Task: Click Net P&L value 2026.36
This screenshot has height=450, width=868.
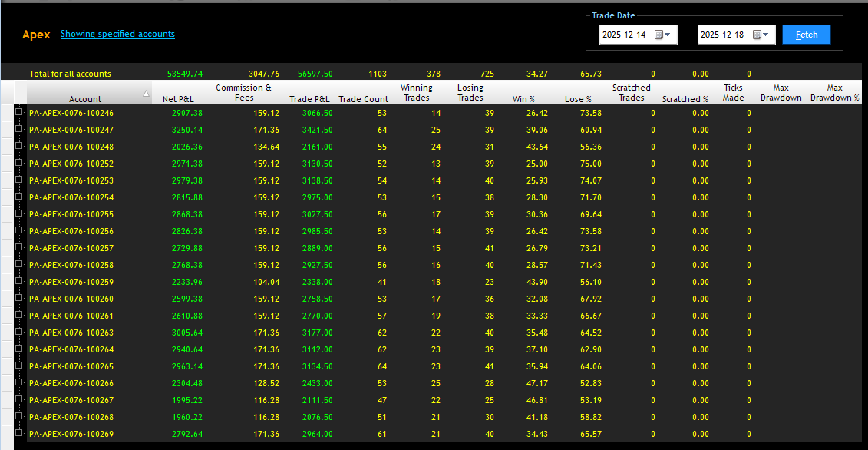Action: click(188, 147)
